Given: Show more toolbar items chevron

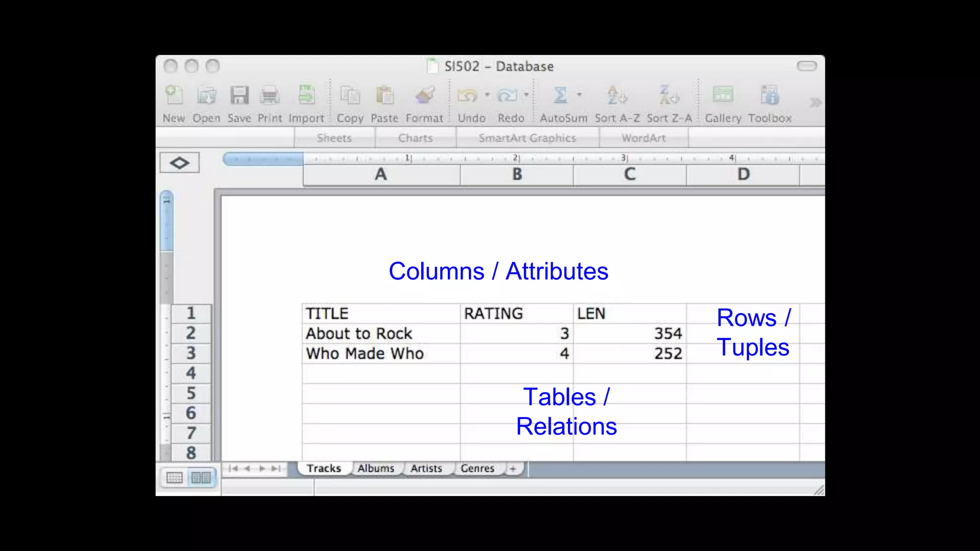Looking at the screenshot, I should (815, 102).
